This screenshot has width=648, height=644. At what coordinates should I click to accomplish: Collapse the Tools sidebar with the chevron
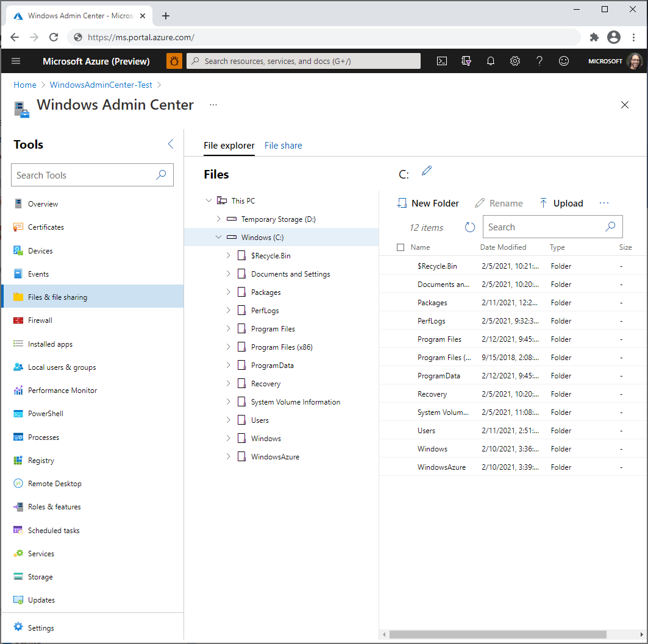(170, 144)
